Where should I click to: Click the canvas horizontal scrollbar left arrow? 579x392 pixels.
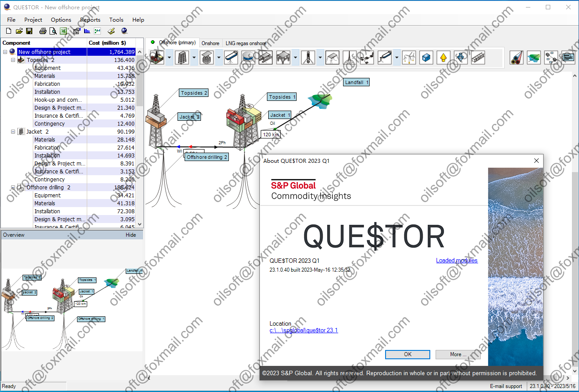[x=149, y=378]
